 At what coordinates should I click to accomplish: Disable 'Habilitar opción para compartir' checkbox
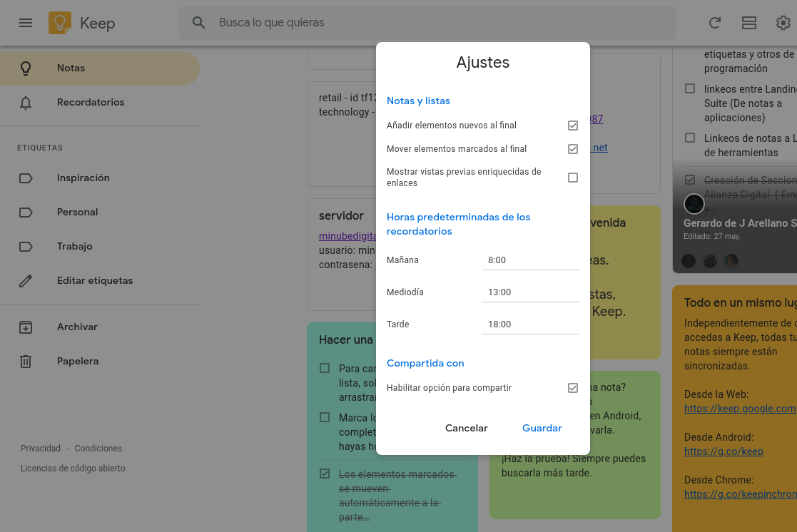[x=573, y=388]
